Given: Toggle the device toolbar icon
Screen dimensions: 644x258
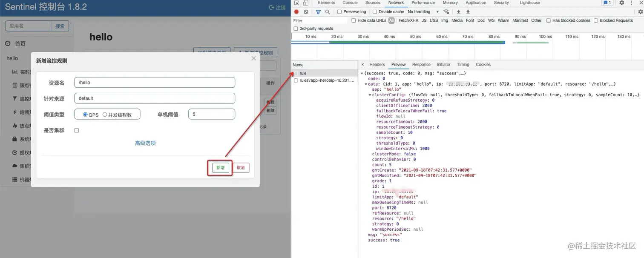Looking at the screenshot, I should click(x=305, y=3).
